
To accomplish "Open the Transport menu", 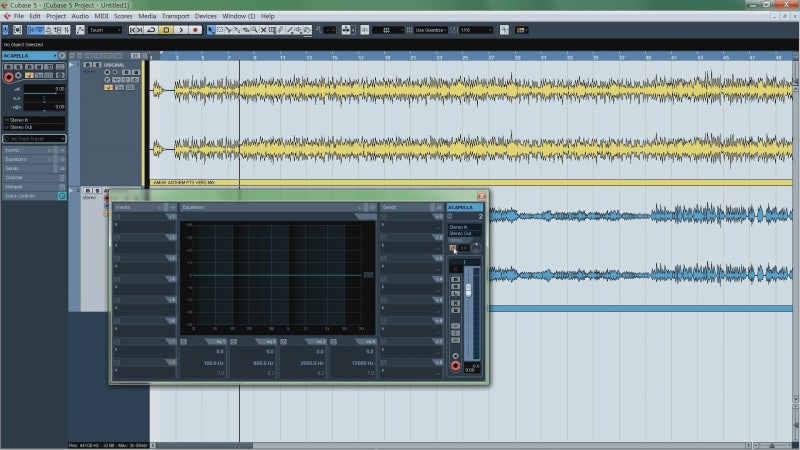I will click(175, 16).
